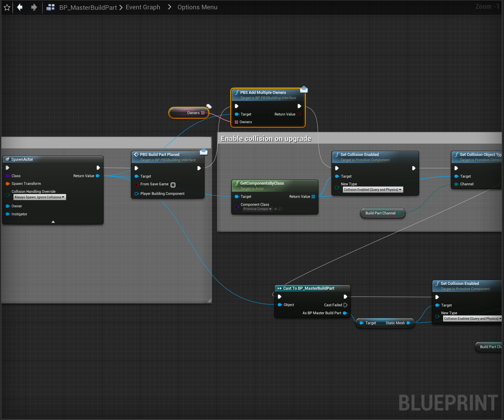
Task: Open the first Set Collision Enabled New Type dropdown
Action: [x=372, y=190]
